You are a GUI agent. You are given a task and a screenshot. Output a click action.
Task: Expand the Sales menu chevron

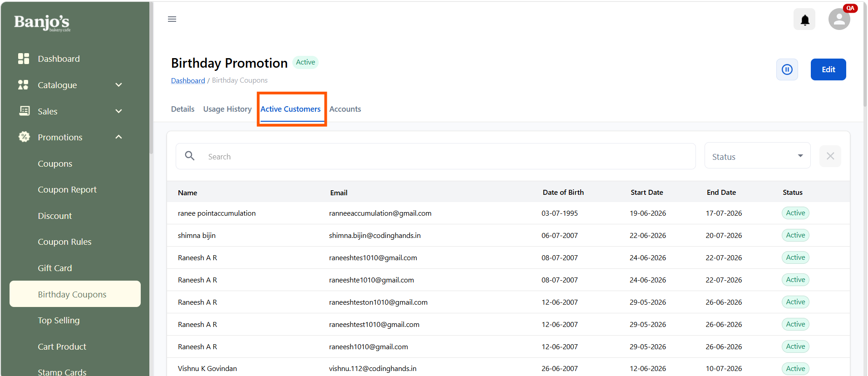point(118,111)
